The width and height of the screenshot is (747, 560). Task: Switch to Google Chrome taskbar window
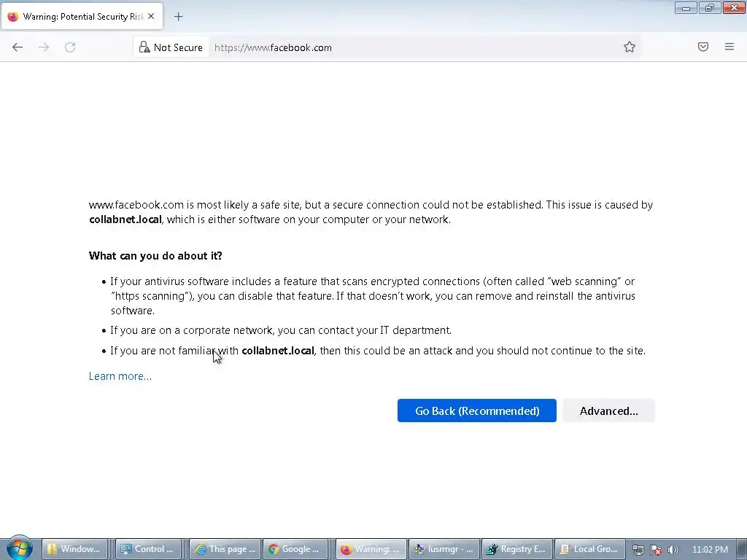[295, 549]
